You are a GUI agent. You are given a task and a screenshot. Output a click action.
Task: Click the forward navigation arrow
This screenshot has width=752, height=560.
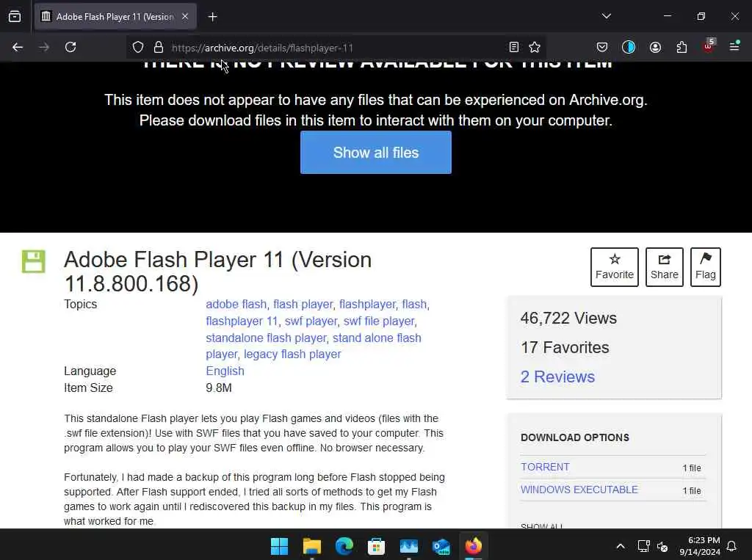tap(44, 47)
